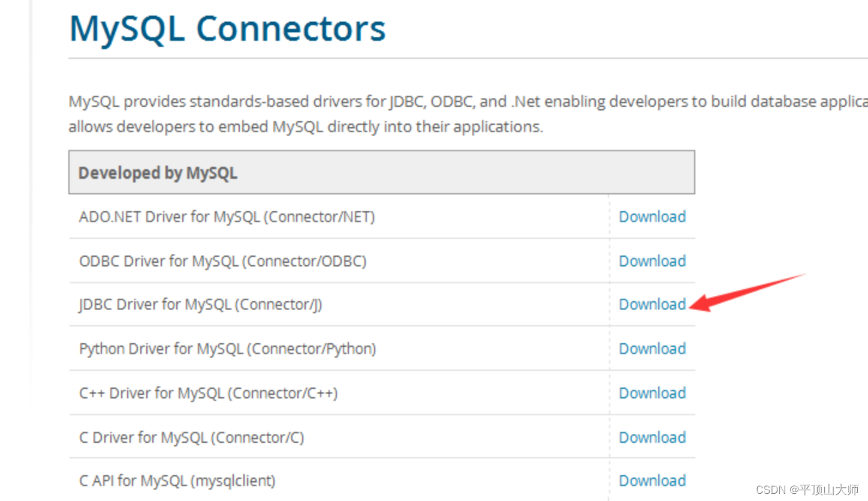Screen dimensions: 868x501
Task: Open the ADO.NET Driver row entry
Action: click(x=227, y=217)
